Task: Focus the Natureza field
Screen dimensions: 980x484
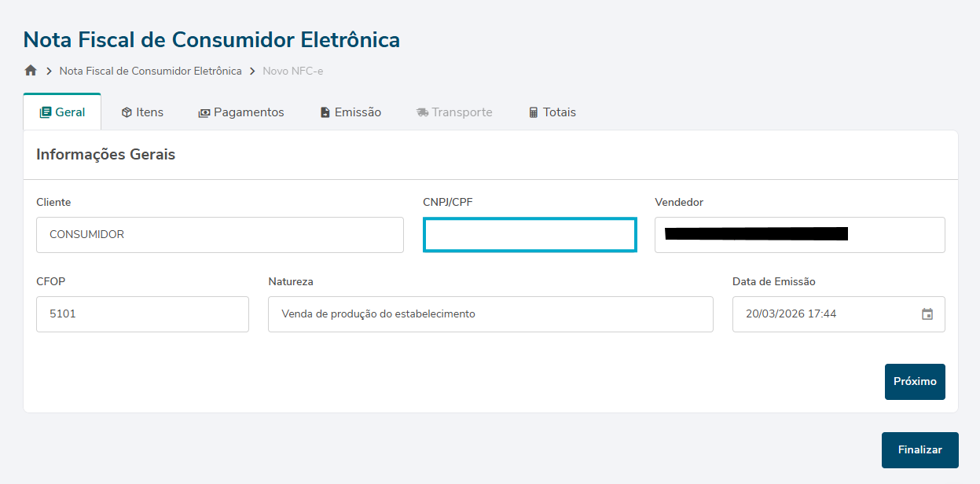Action: [490, 314]
